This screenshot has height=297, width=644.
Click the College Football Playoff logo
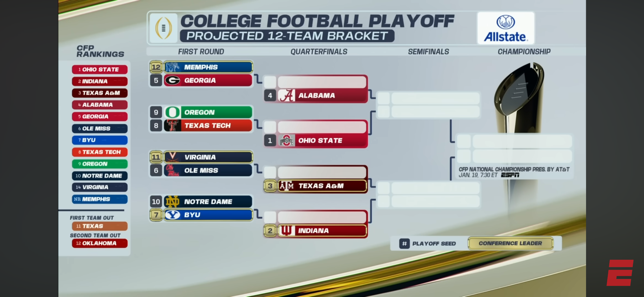(164, 28)
